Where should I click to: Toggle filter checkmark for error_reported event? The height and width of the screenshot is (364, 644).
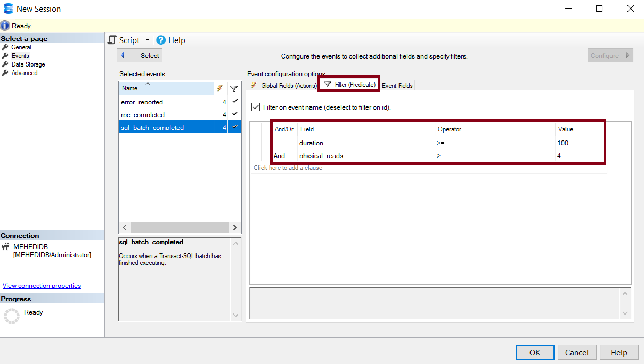pyautogui.click(x=234, y=101)
